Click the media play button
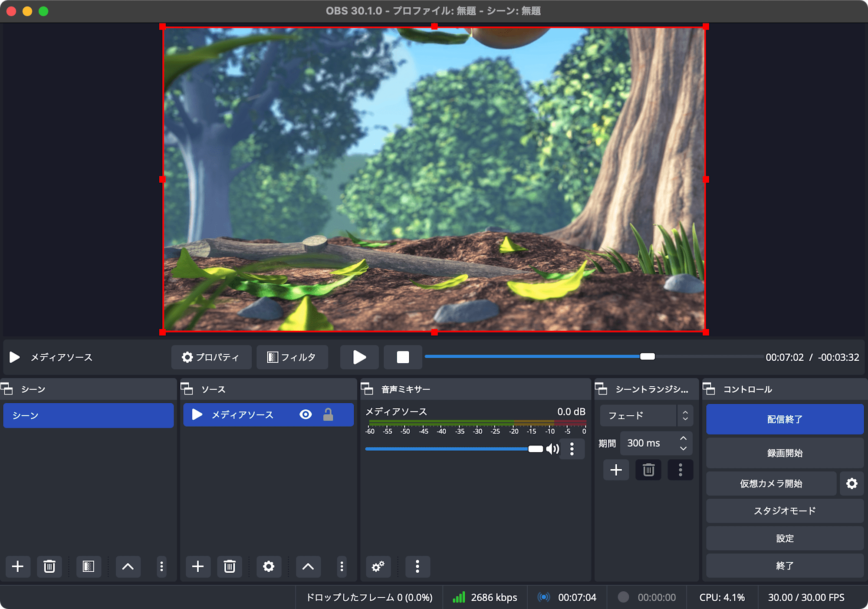The image size is (868, 609). [359, 357]
